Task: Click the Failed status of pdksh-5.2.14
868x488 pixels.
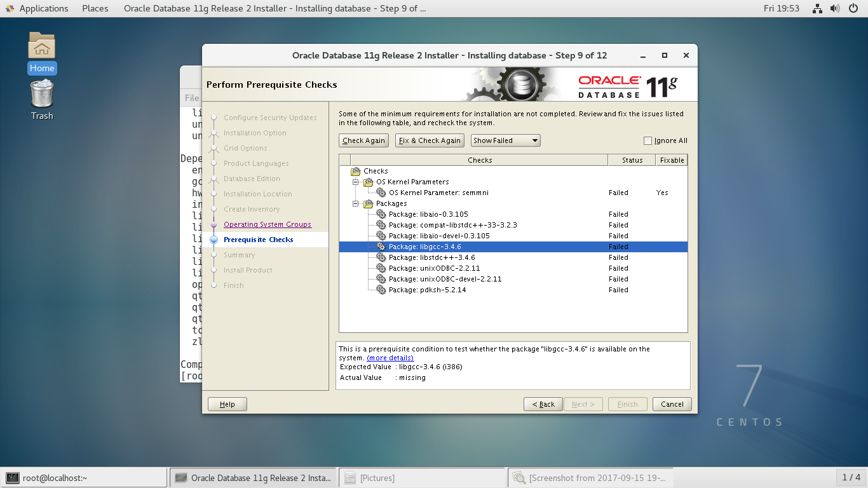Action: tap(618, 290)
